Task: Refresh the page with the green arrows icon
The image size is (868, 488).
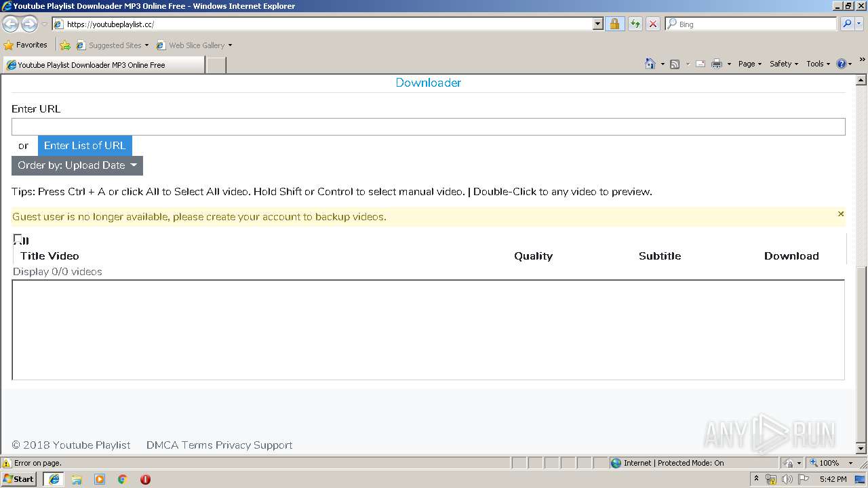Action: click(x=635, y=24)
